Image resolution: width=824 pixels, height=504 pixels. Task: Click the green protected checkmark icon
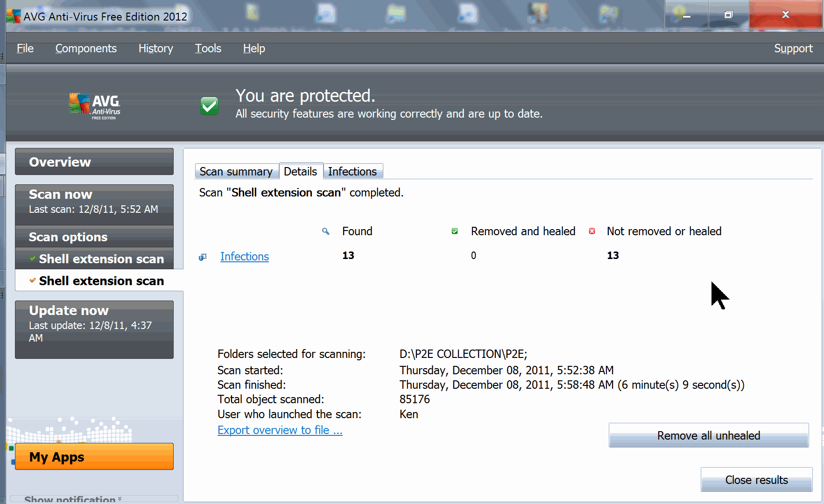(209, 106)
